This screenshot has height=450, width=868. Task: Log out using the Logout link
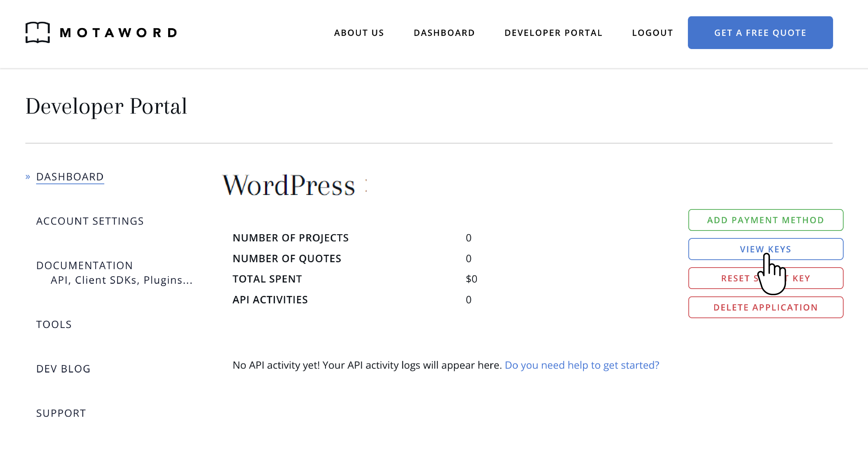(652, 33)
